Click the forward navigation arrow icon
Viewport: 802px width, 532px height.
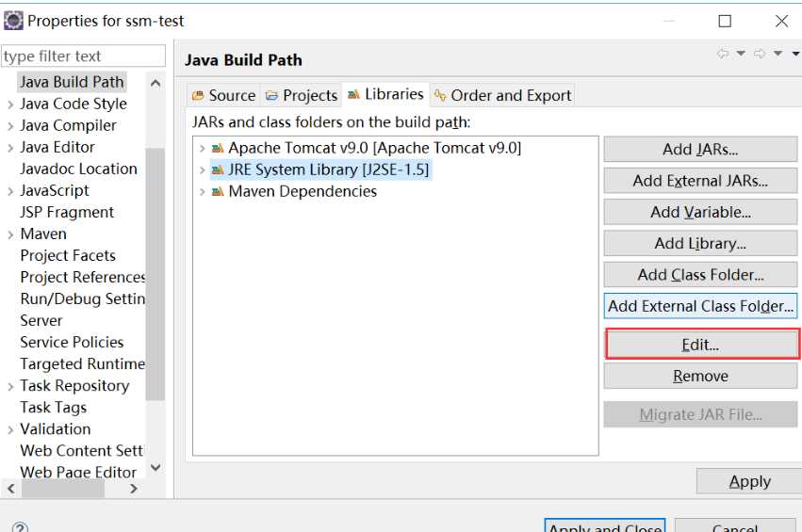(x=761, y=54)
